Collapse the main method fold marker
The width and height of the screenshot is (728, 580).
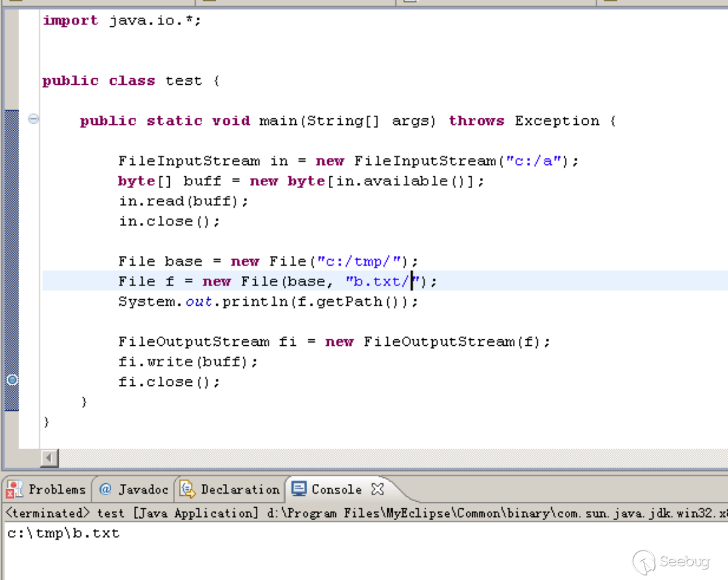pyautogui.click(x=34, y=119)
